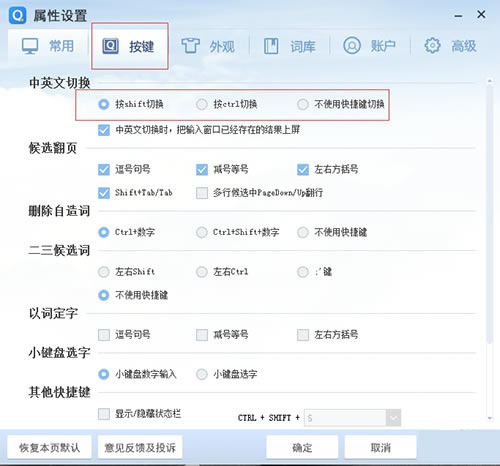Select 不使用快捷键切换 radio option
The height and width of the screenshot is (466, 500).
[302, 104]
